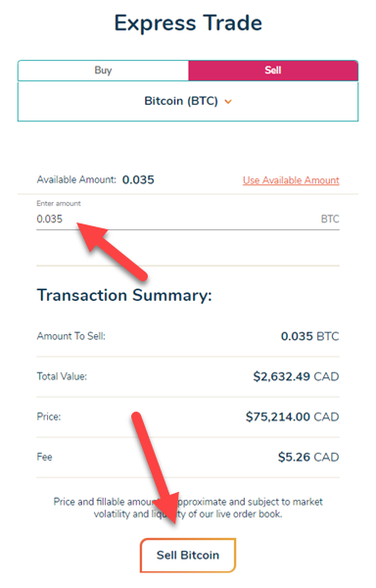
Task: Click the market volatility disclaimer text
Action: [x=188, y=508]
